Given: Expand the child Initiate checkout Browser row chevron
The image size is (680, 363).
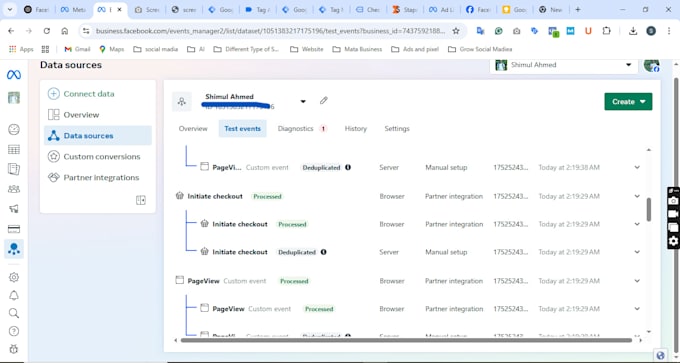Looking at the screenshot, I should tap(637, 224).
